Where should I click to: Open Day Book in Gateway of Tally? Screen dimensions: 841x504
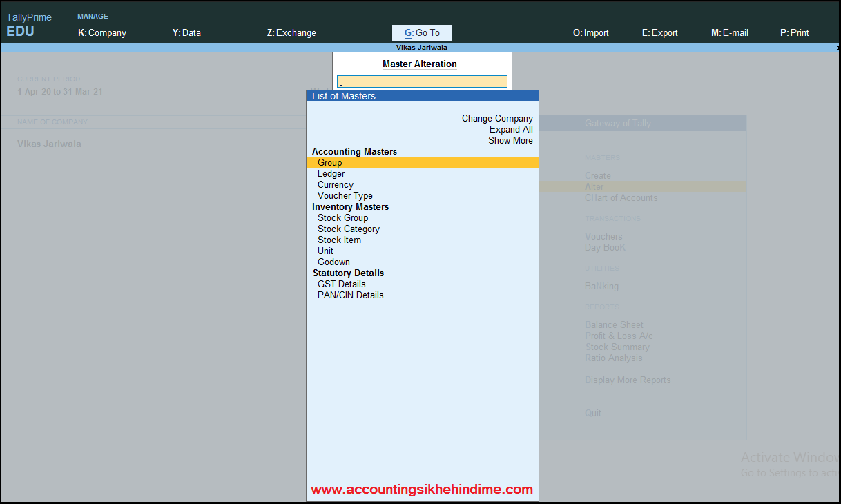[605, 247]
